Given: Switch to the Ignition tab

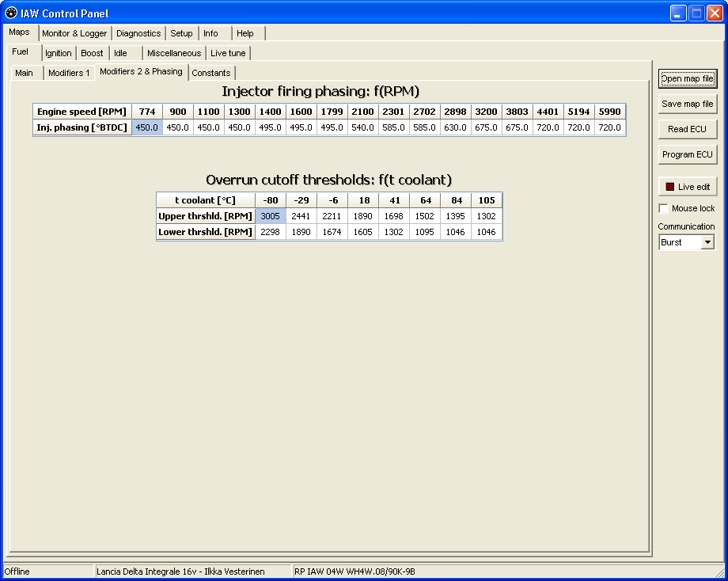Looking at the screenshot, I should click(x=58, y=53).
